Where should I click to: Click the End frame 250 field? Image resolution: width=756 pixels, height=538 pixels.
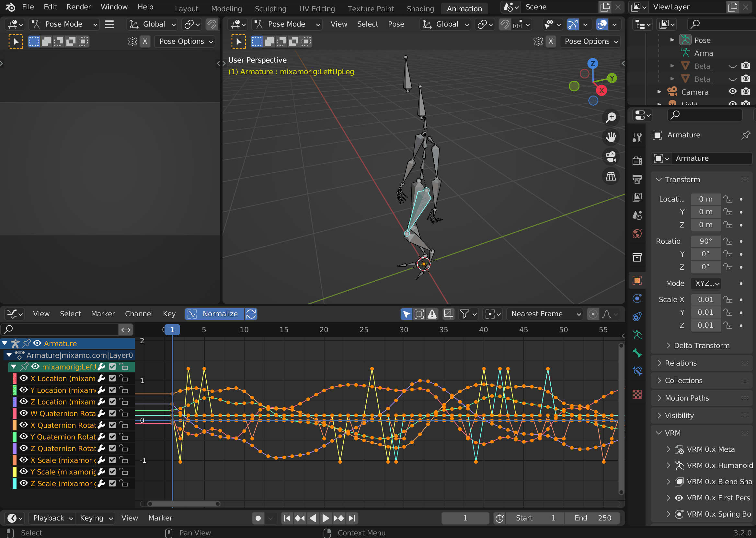(592, 518)
